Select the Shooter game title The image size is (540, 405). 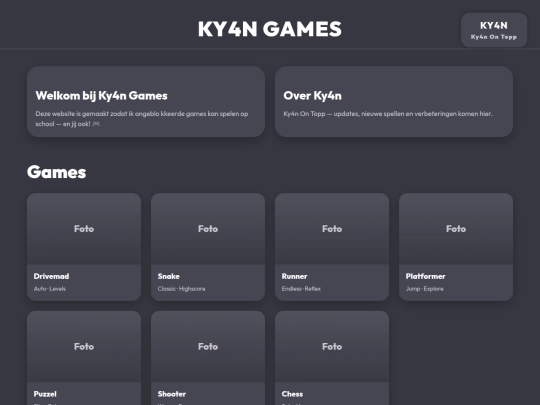172,394
